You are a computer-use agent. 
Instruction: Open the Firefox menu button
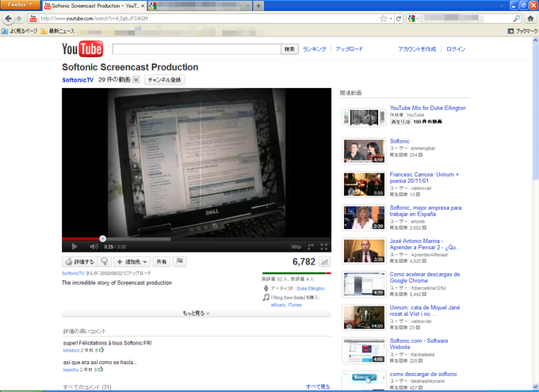click(x=20, y=5)
